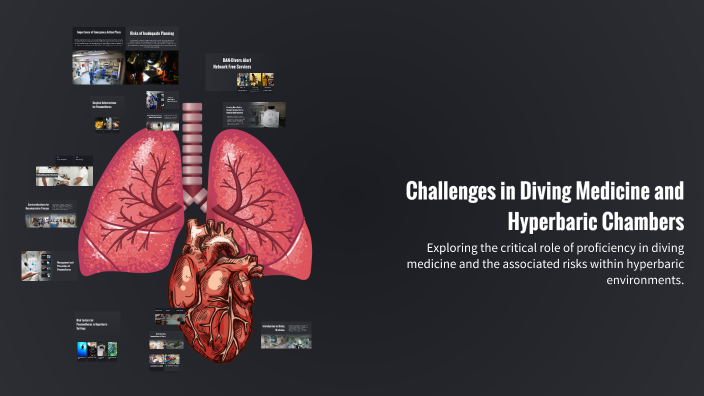Image resolution: width=704 pixels, height=396 pixels.
Task: Open the 'Management and Prevention of Pneumothorax' slide
Action: (49, 266)
